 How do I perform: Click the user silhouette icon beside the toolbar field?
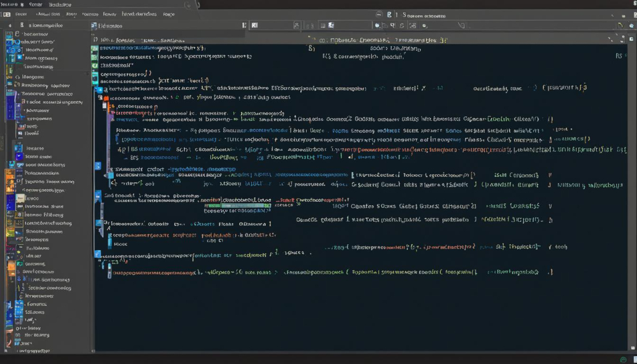[x=297, y=25]
